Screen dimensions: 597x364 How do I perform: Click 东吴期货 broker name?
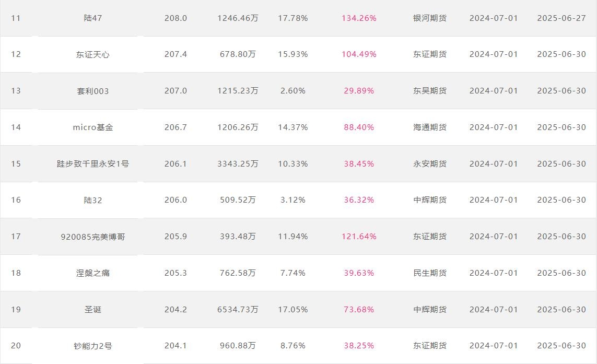pos(430,91)
